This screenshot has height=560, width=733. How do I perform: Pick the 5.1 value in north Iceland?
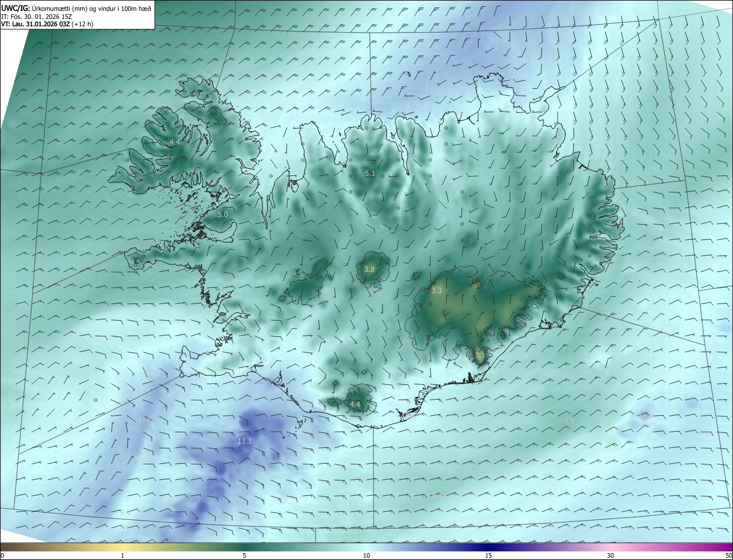tap(370, 173)
